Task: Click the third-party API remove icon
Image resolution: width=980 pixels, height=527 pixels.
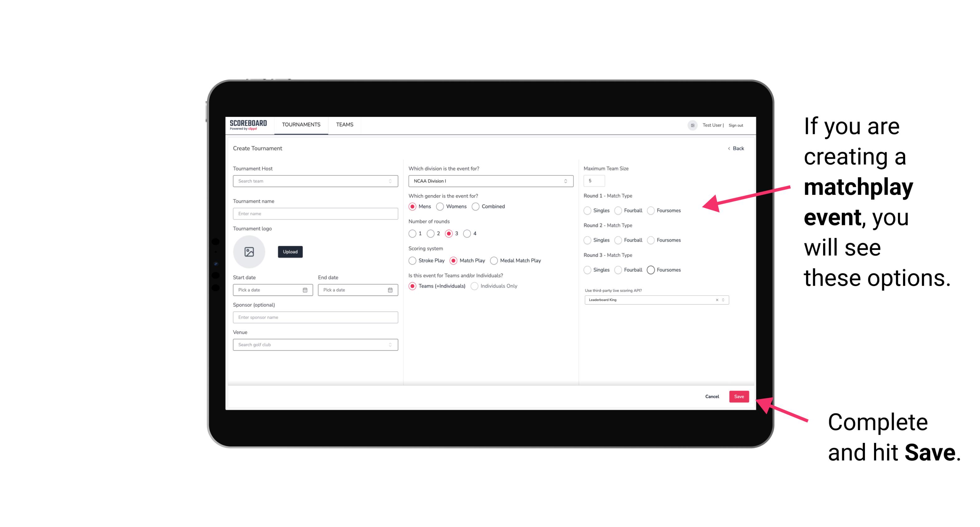Action: (717, 300)
